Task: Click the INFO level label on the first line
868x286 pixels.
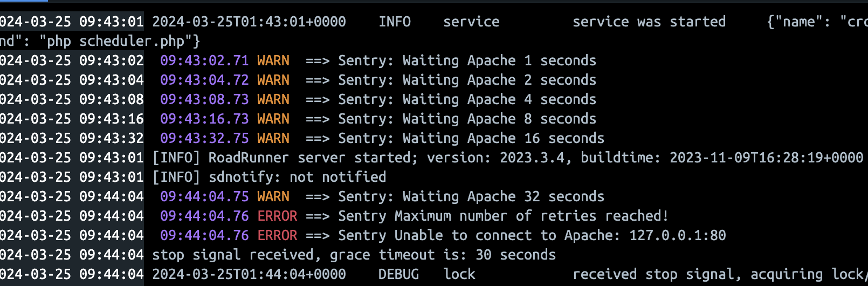Action: click(394, 22)
